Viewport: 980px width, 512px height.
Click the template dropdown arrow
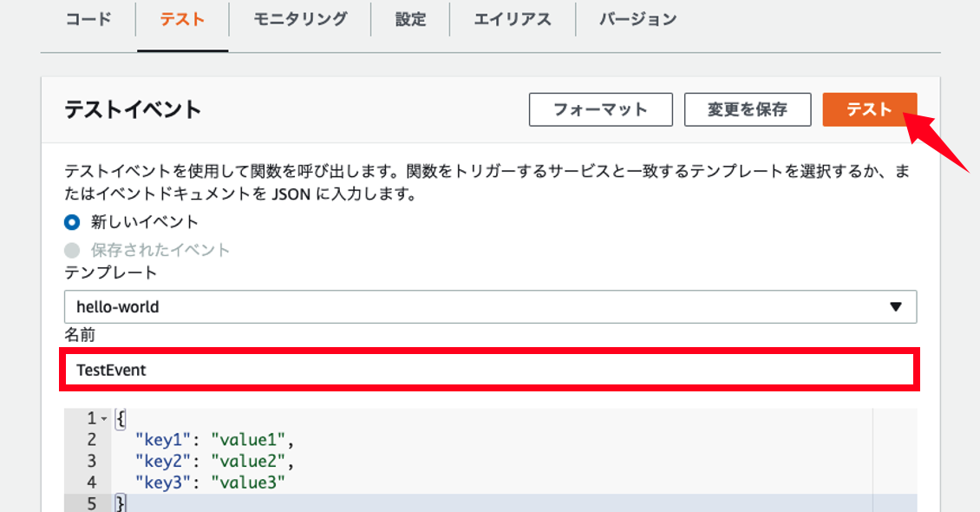point(896,307)
